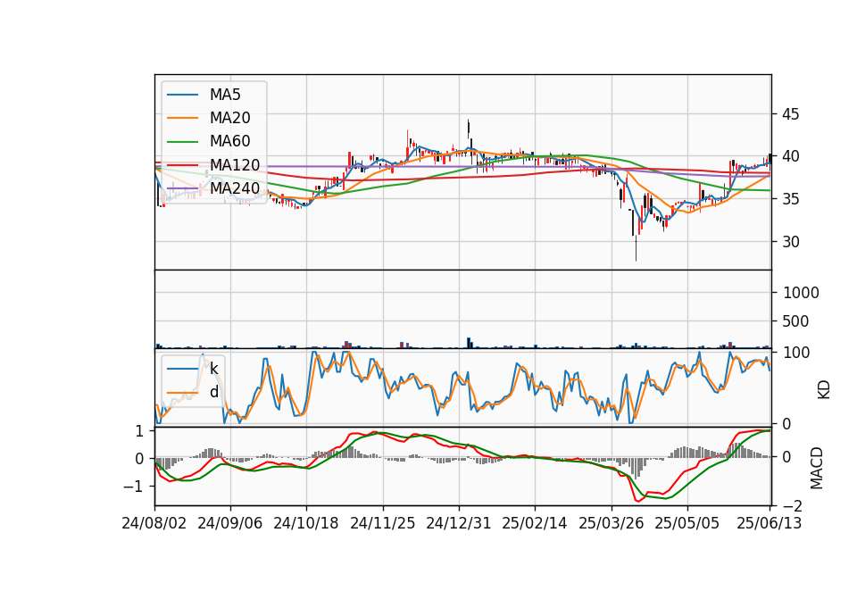
Task: Click the green MA60 legend line sample
Action: pos(182,142)
